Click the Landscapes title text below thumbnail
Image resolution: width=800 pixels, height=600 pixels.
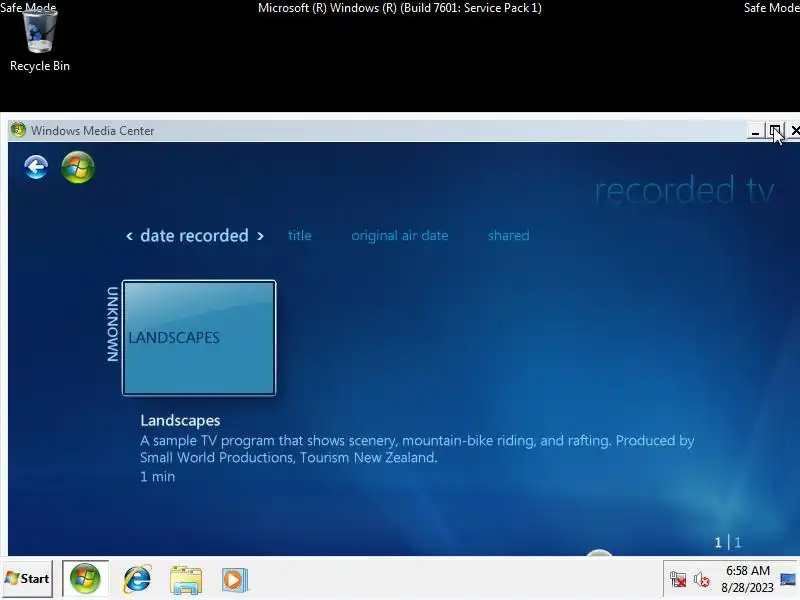point(180,420)
